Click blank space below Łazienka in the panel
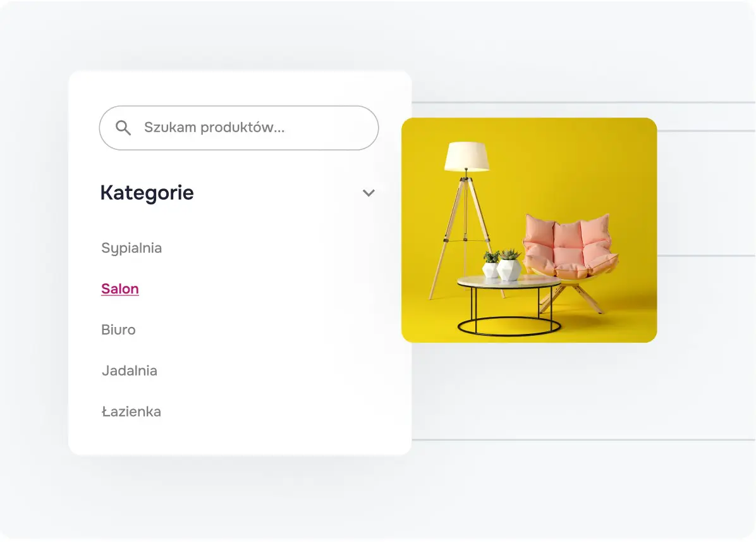 240,438
